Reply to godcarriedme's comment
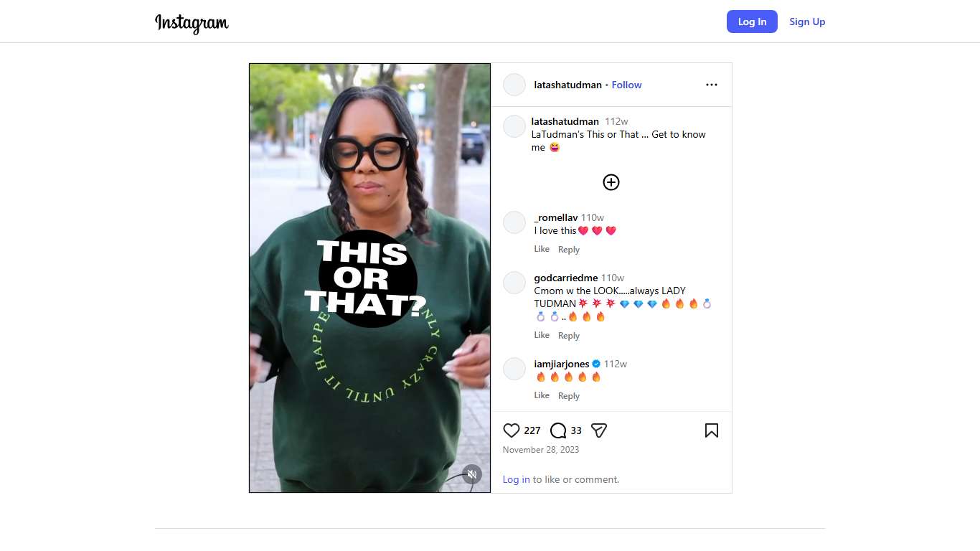 point(569,336)
